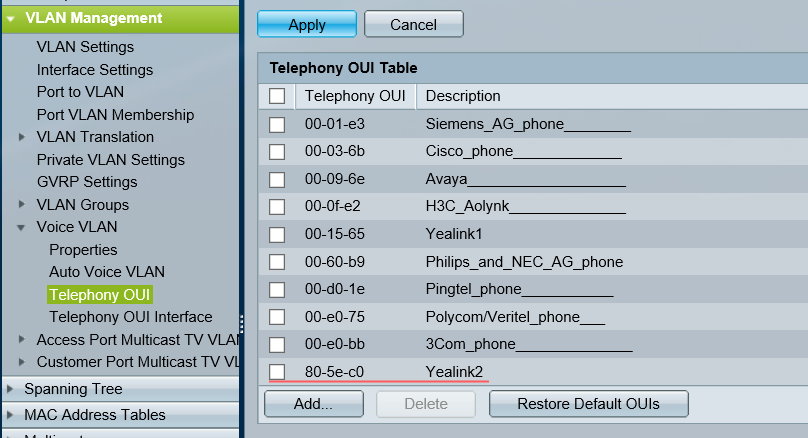Go to Auto Voice VLAN page
The image size is (808, 438).
[x=107, y=272]
